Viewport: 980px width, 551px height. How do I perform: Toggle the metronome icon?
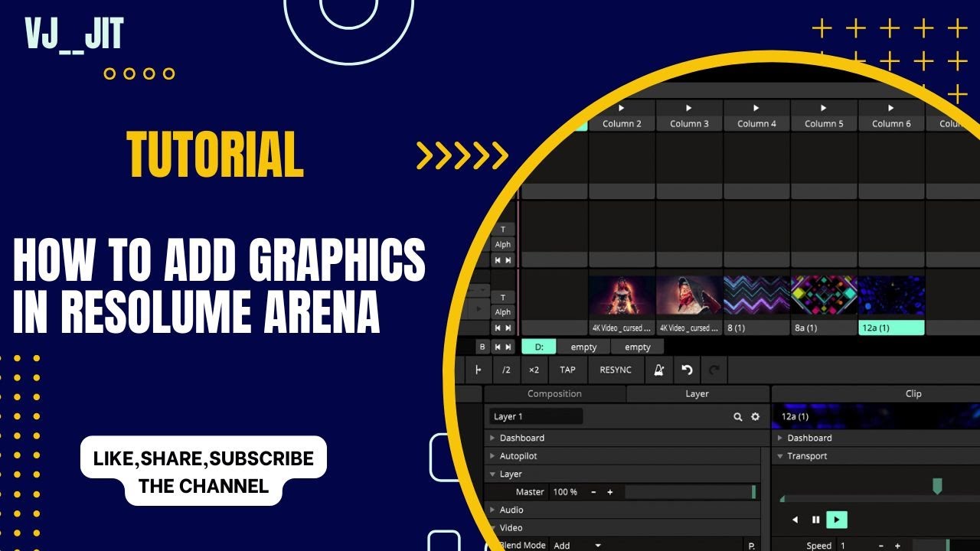click(x=658, y=370)
